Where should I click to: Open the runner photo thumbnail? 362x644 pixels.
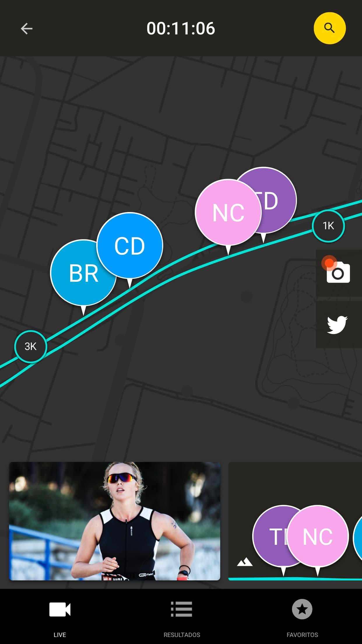pyautogui.click(x=115, y=521)
